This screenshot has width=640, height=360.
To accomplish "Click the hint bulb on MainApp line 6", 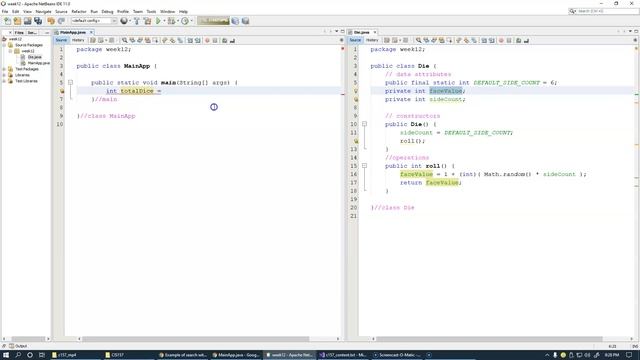I will (x=62, y=91).
